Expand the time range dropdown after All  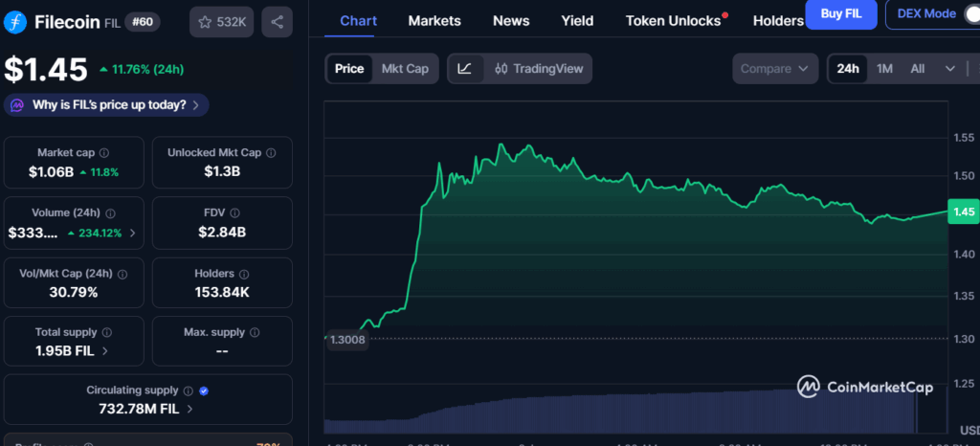coord(949,69)
